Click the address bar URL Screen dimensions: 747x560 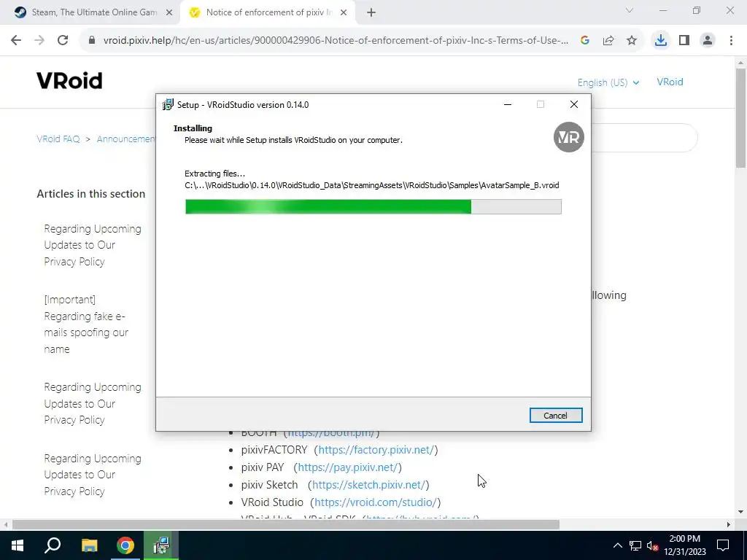click(336, 41)
